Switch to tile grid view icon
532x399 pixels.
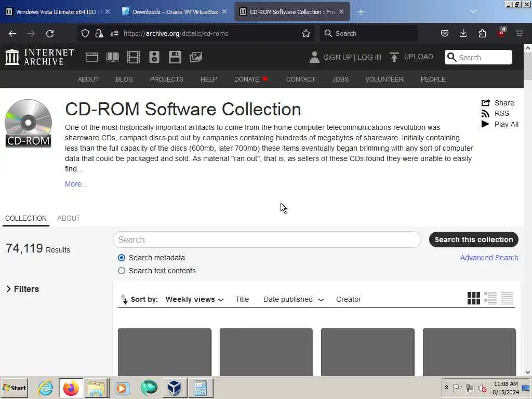pos(474,298)
